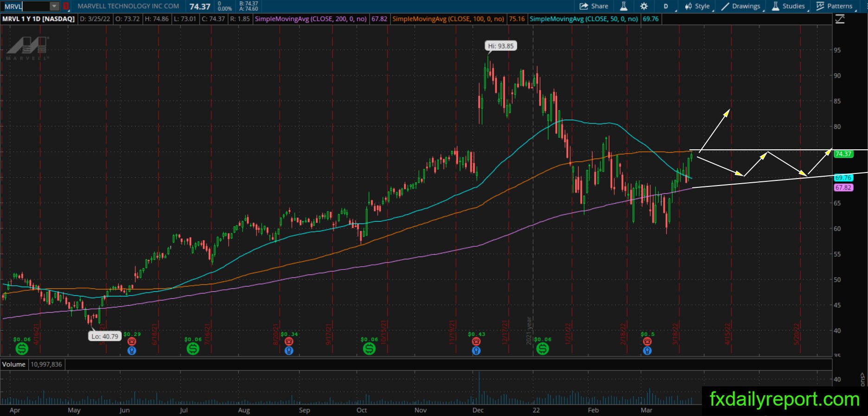Click the ask quote A: 74.60
This screenshot has width=868, height=416.
tap(249, 9)
